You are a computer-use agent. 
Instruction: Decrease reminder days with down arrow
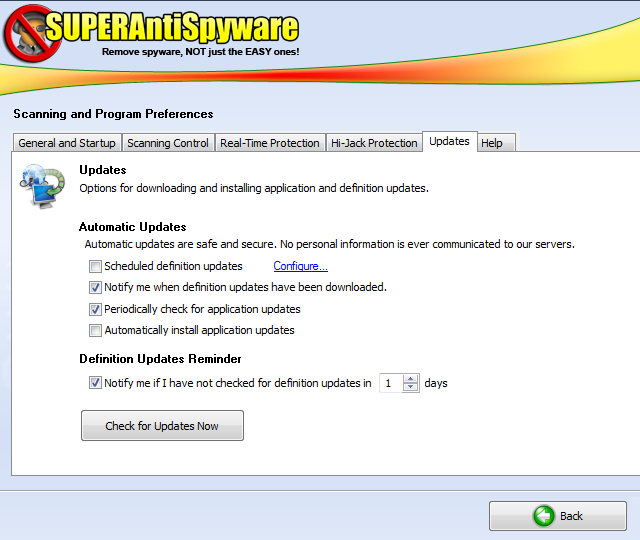pos(411,388)
